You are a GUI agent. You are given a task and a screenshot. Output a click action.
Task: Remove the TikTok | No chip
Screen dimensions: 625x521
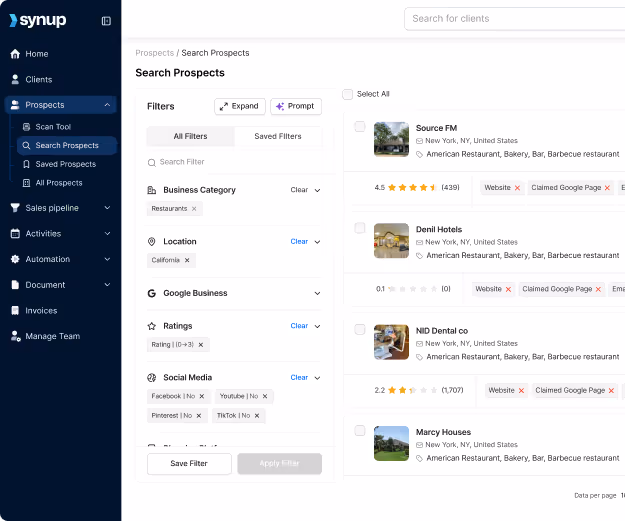click(x=257, y=416)
